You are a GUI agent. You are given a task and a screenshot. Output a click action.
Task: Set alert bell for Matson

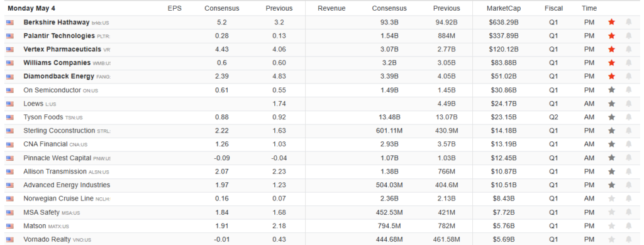(x=628, y=226)
